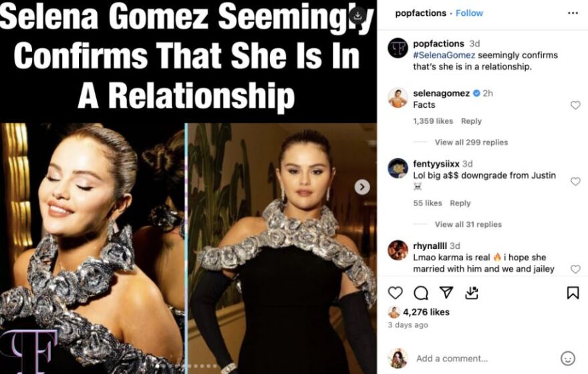Like the post with the heart icon
Screen dimensions: 588x374
[396, 293]
